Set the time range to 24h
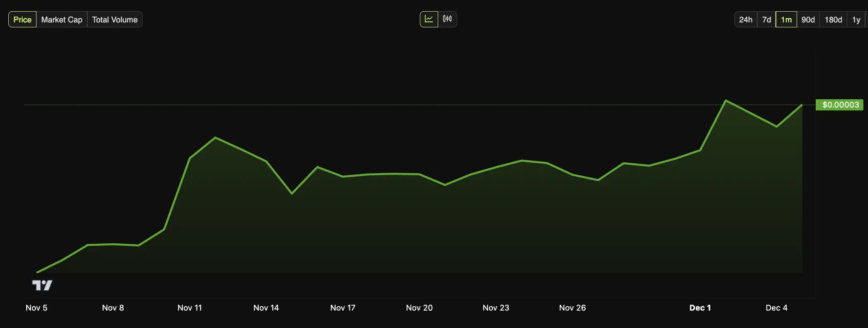The width and height of the screenshot is (868, 328). 746,20
